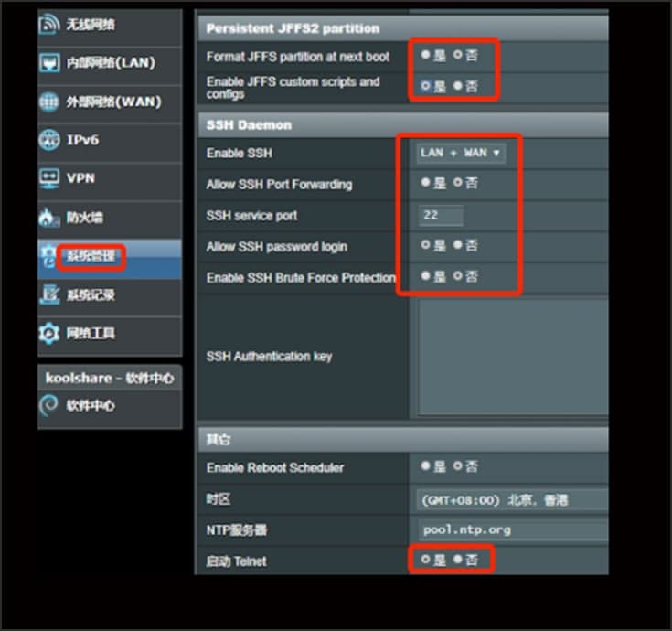
Task: Select 否 for 启动 Telnet
Action: [458, 560]
